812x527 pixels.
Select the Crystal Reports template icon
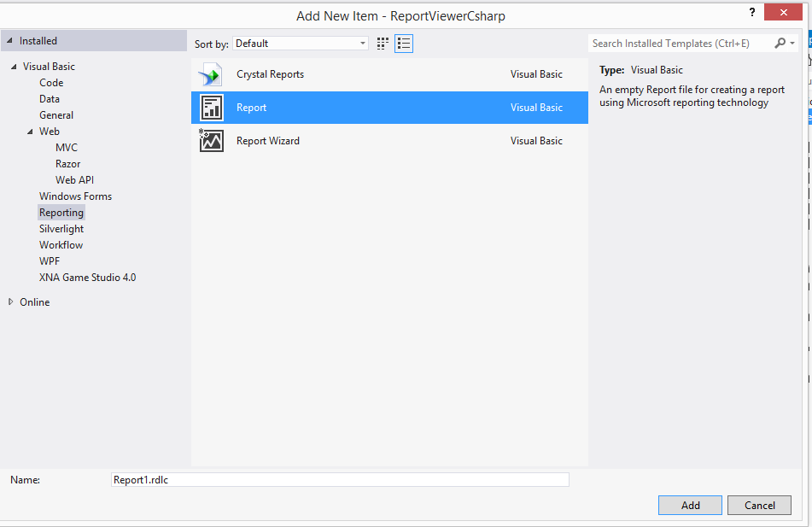(210, 74)
